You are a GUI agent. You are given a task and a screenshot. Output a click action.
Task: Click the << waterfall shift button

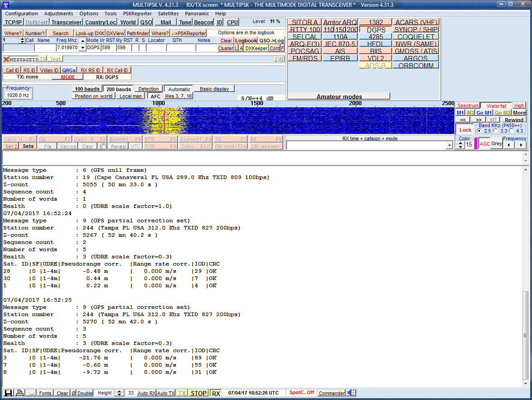coord(463,120)
